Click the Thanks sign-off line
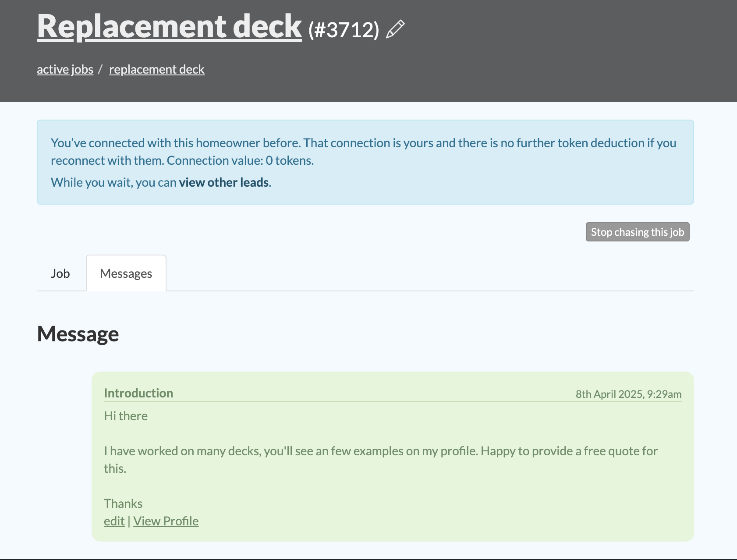Image resolution: width=737 pixels, height=560 pixels. click(x=123, y=503)
